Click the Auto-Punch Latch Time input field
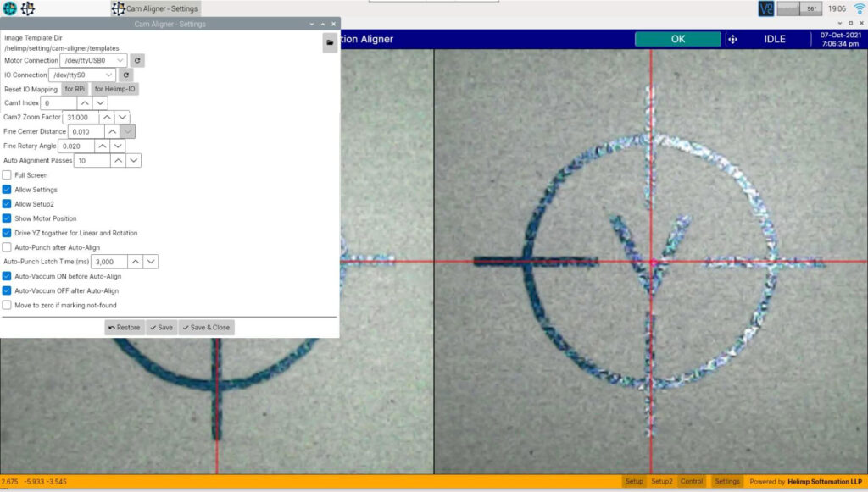 [108, 263]
